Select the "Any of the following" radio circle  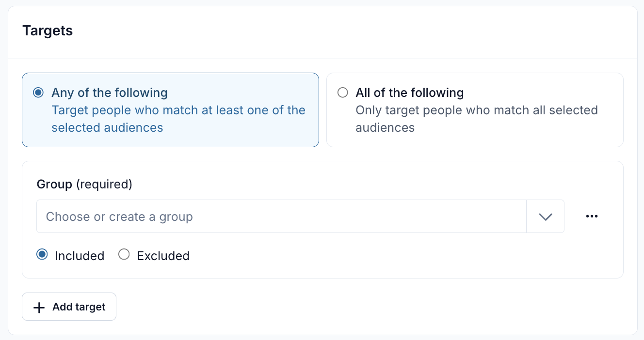coord(38,93)
